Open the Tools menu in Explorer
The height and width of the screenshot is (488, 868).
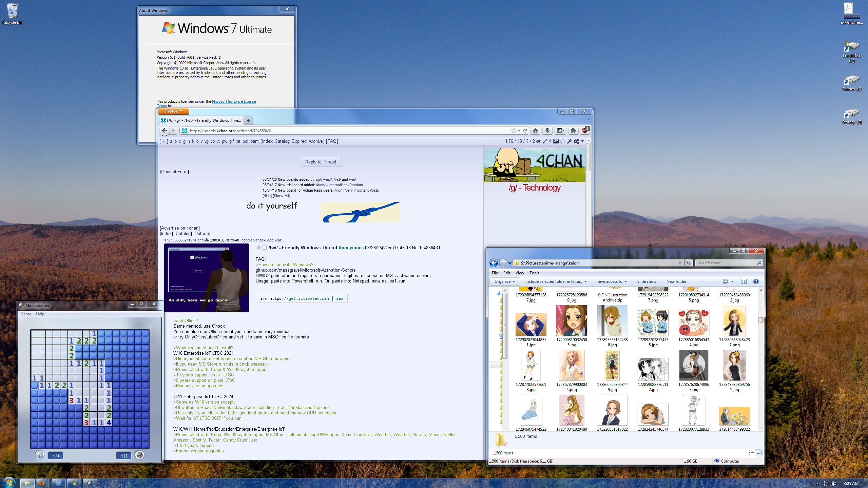534,273
